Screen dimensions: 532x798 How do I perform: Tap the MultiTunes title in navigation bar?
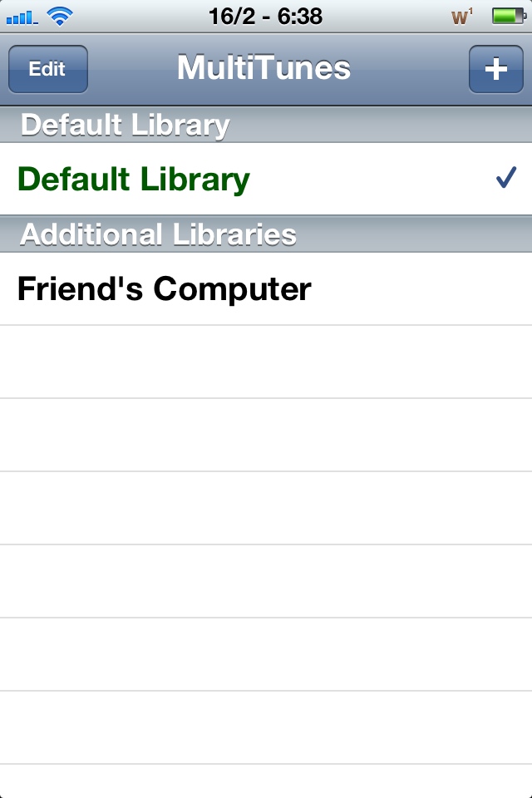tap(264, 67)
